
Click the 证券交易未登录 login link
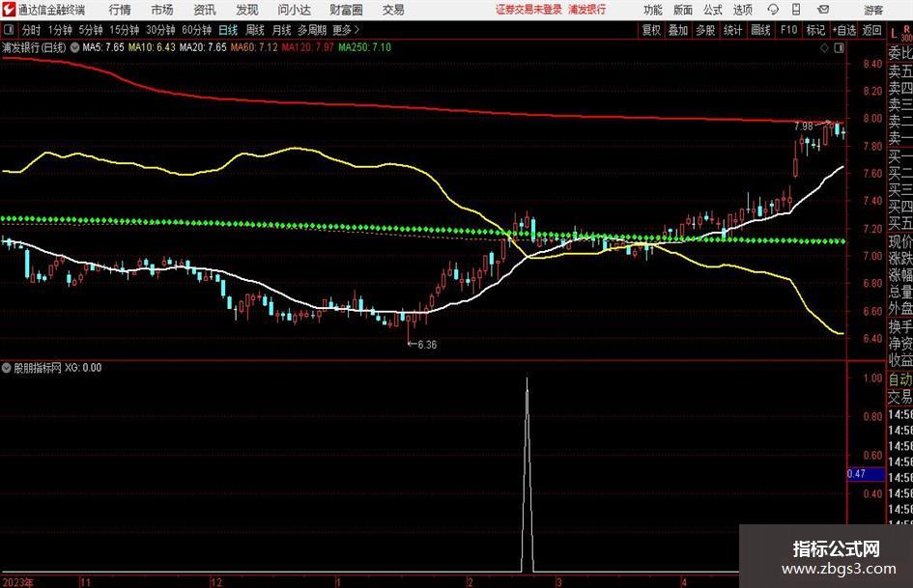(528, 10)
